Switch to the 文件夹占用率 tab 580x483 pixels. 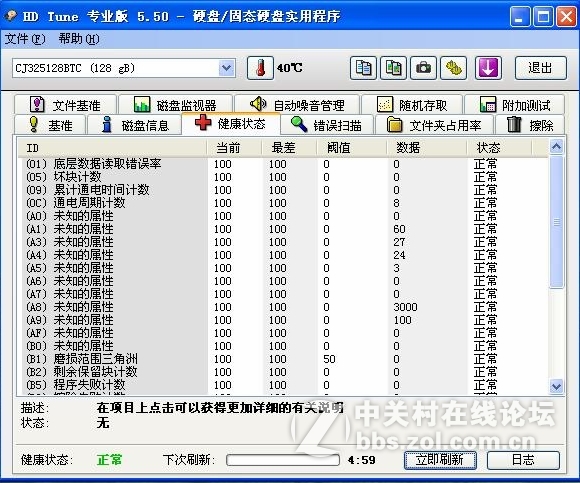[x=434, y=125]
